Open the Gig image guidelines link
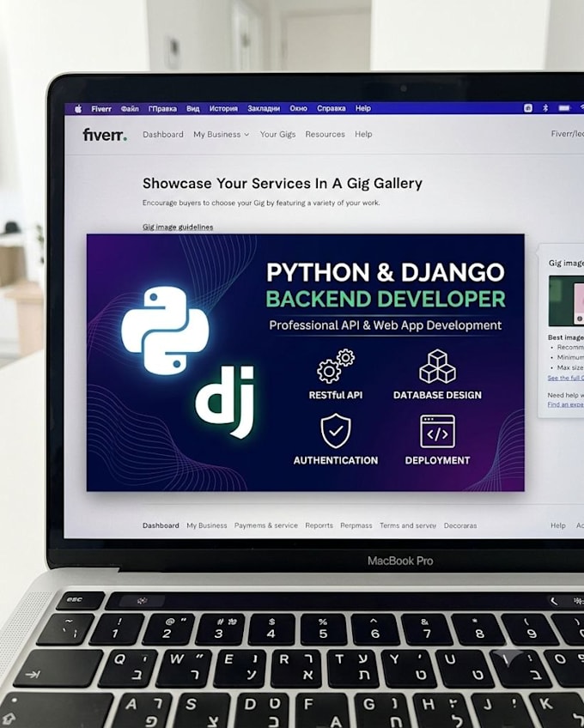 pyautogui.click(x=178, y=227)
